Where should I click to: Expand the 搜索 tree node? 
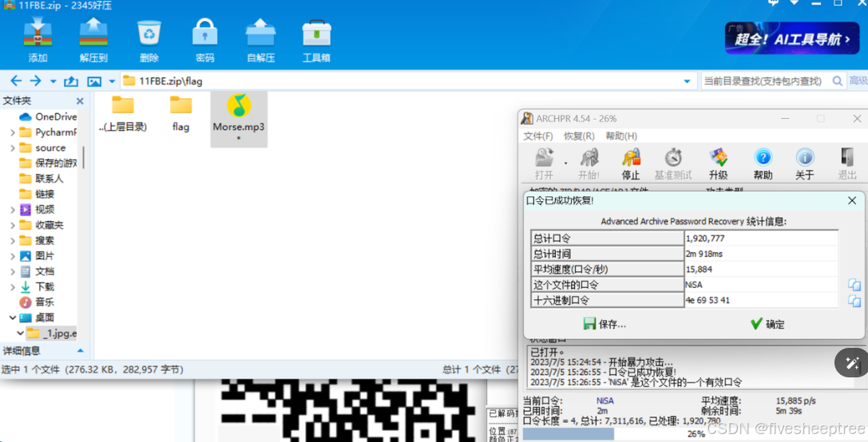(12, 241)
